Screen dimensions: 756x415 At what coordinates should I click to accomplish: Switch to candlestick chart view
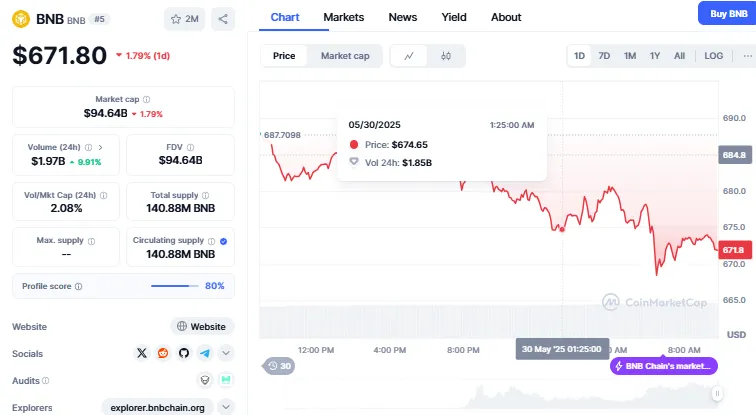pos(445,56)
